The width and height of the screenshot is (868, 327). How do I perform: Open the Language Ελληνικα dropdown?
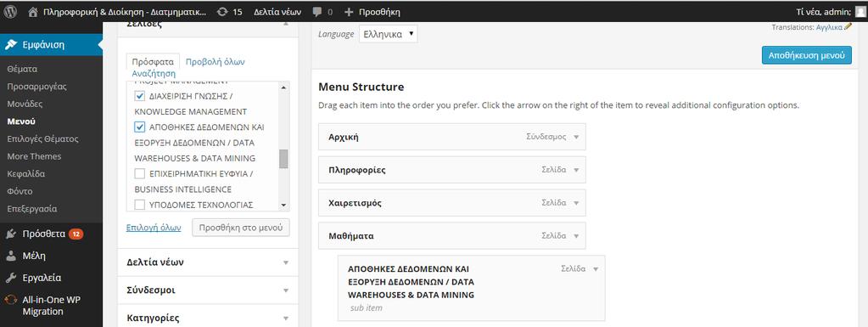tap(388, 34)
